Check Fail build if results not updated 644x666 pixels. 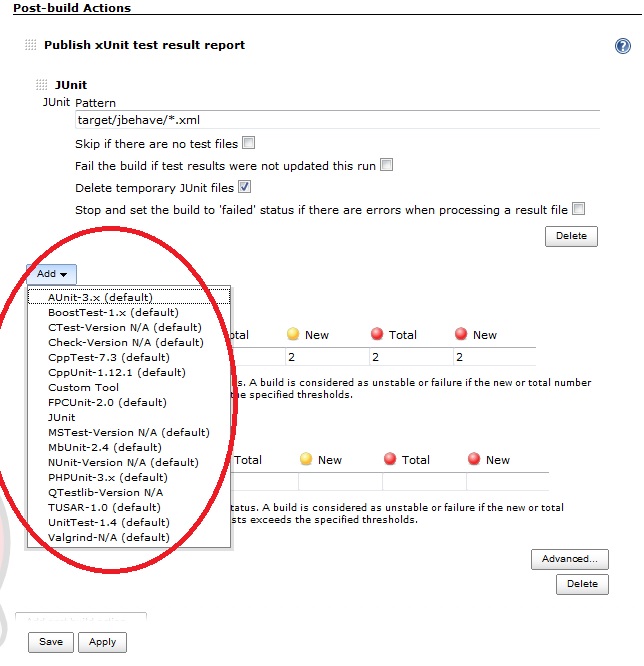(386, 165)
